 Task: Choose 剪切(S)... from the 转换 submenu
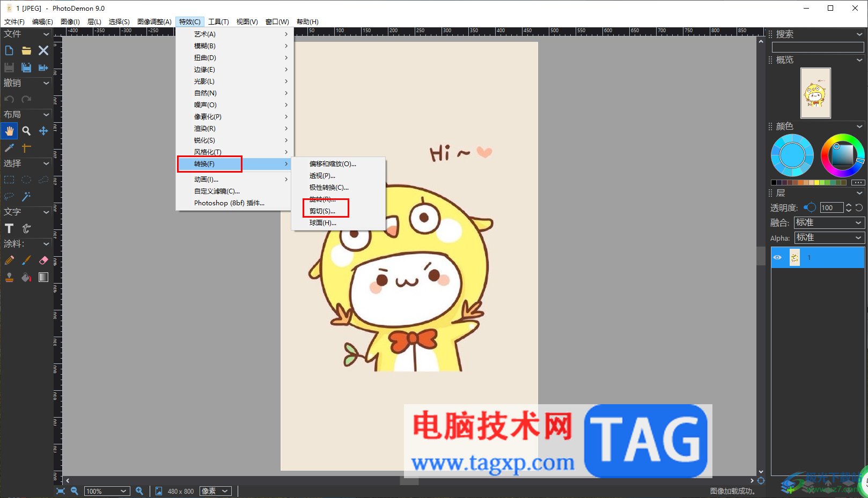(339, 211)
